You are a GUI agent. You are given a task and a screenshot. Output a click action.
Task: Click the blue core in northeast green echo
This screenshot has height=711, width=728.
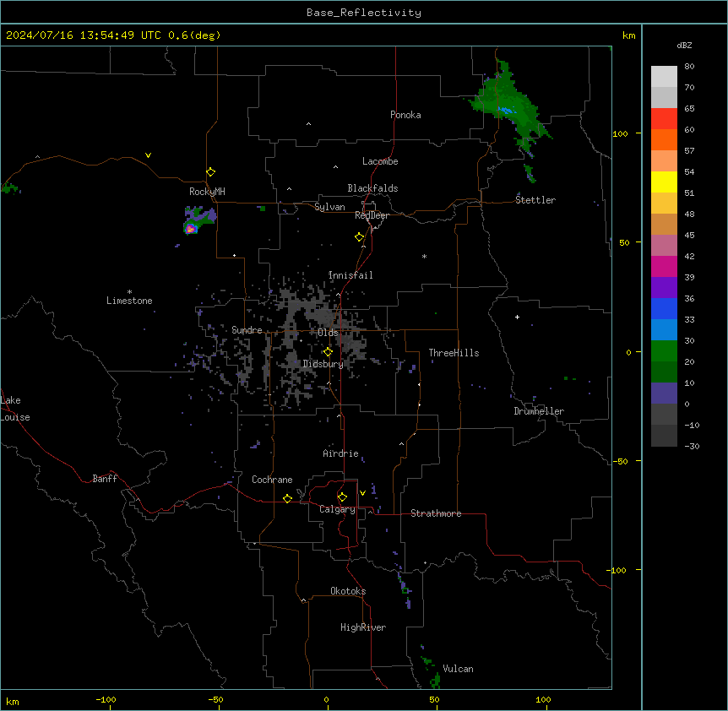(x=506, y=111)
